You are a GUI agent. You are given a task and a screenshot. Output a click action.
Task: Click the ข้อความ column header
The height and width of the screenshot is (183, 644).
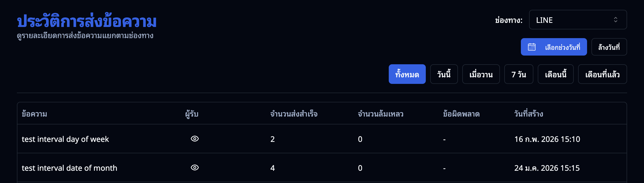(x=34, y=114)
